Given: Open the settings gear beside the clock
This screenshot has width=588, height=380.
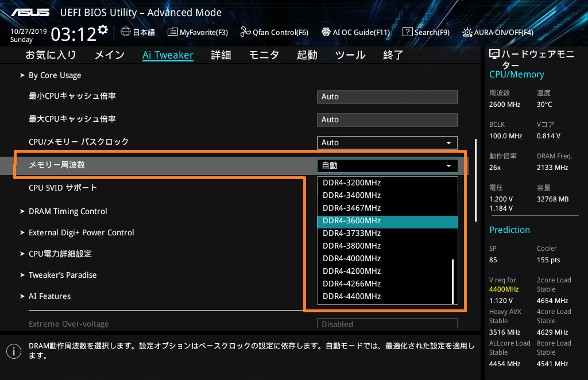Looking at the screenshot, I should (x=103, y=30).
